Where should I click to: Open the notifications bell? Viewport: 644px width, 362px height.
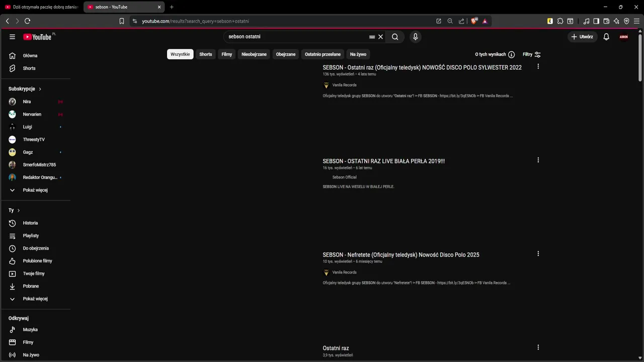click(606, 37)
